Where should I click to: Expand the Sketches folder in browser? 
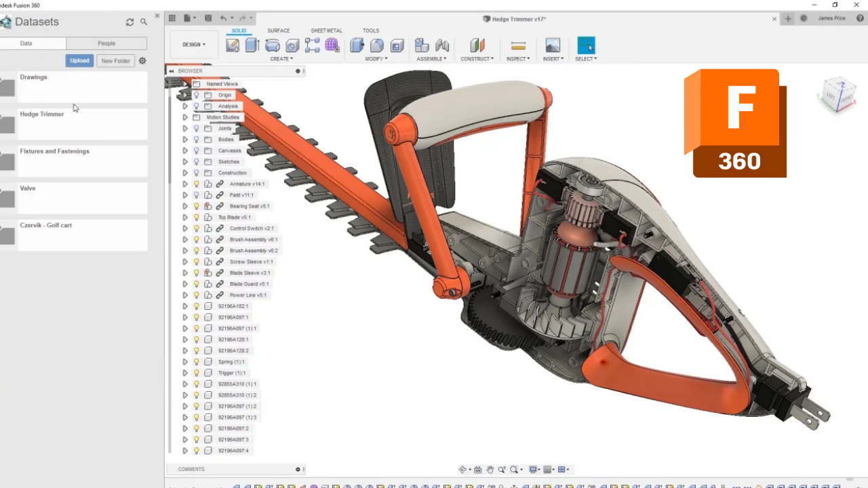(x=184, y=161)
